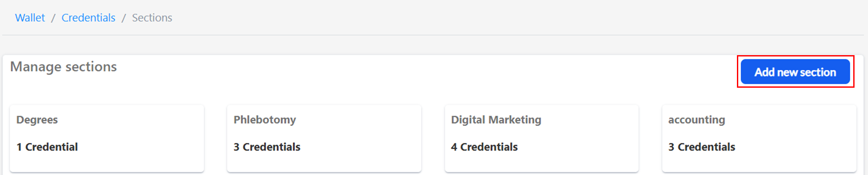Screen dimensions: 868x175
Task: Click the 1 Credential count in Degrees
Action: point(47,147)
